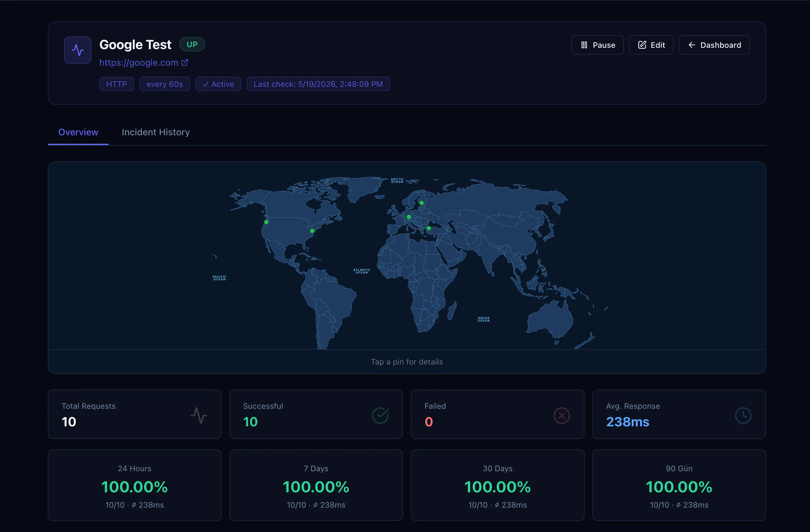
Task: Open the Edit monitor button
Action: (651, 45)
